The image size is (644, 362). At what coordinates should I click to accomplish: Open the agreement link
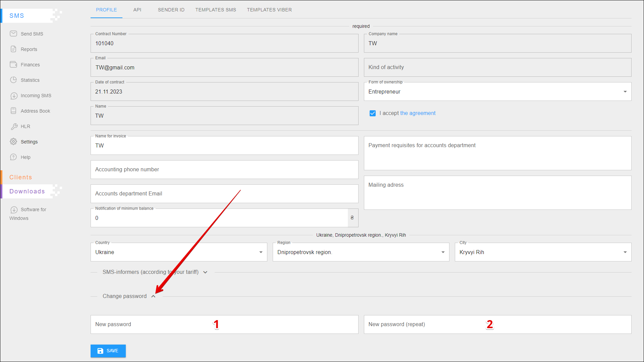pyautogui.click(x=418, y=113)
